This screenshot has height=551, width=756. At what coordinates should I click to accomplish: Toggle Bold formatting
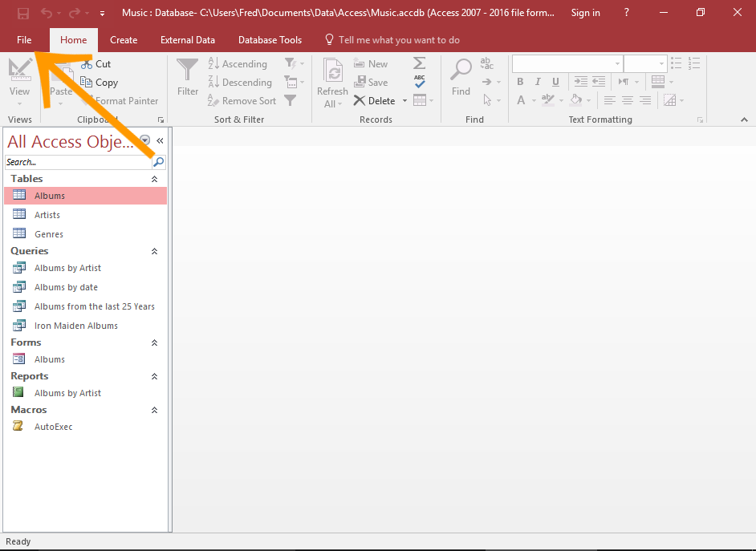coord(520,82)
